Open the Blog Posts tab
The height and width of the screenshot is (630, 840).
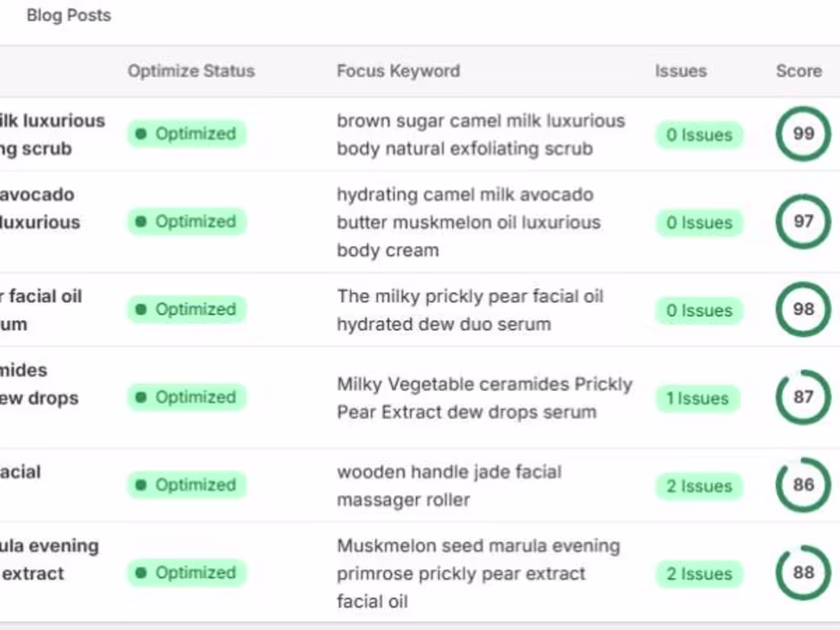[69, 15]
